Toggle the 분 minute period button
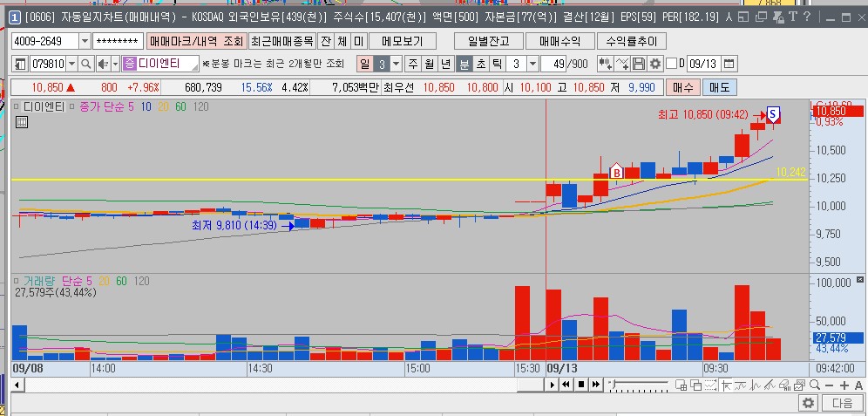The width and height of the screenshot is (868, 416). point(464,64)
